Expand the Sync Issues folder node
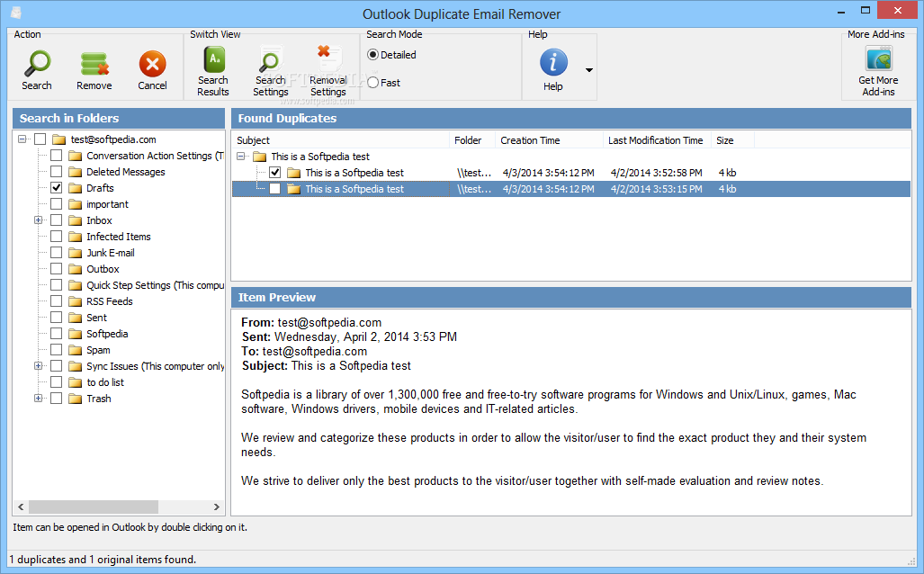Image resolution: width=924 pixels, height=574 pixels. (x=39, y=366)
